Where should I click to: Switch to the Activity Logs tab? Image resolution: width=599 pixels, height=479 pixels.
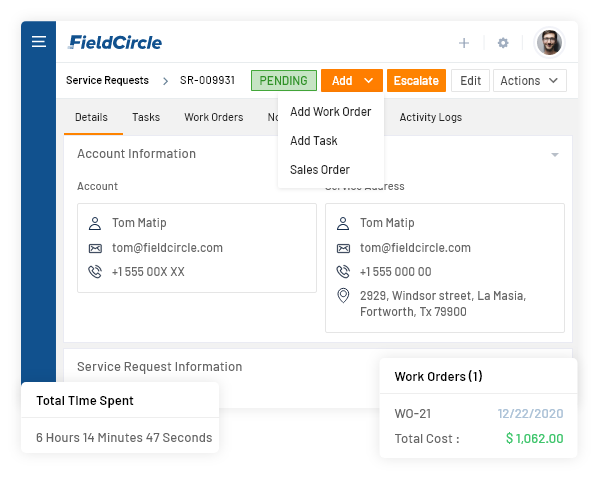[431, 117]
